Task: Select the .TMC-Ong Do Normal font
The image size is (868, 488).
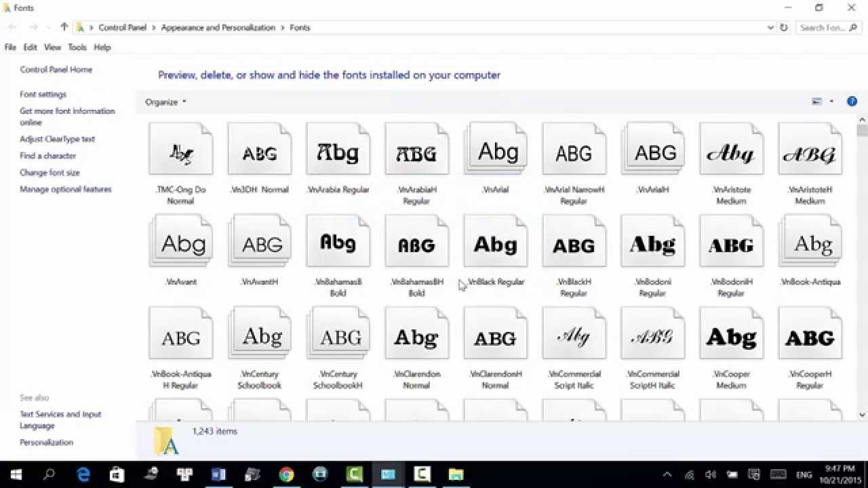Action: coord(180,163)
